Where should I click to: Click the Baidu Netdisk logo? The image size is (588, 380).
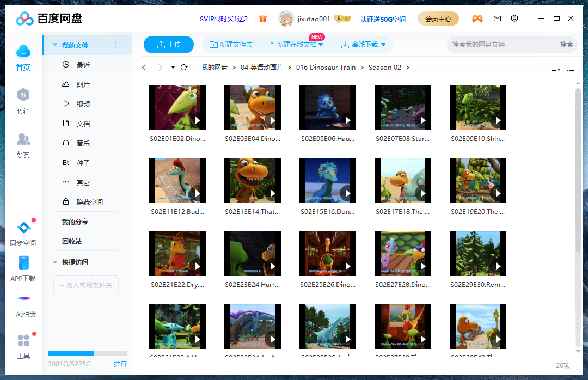(x=49, y=19)
